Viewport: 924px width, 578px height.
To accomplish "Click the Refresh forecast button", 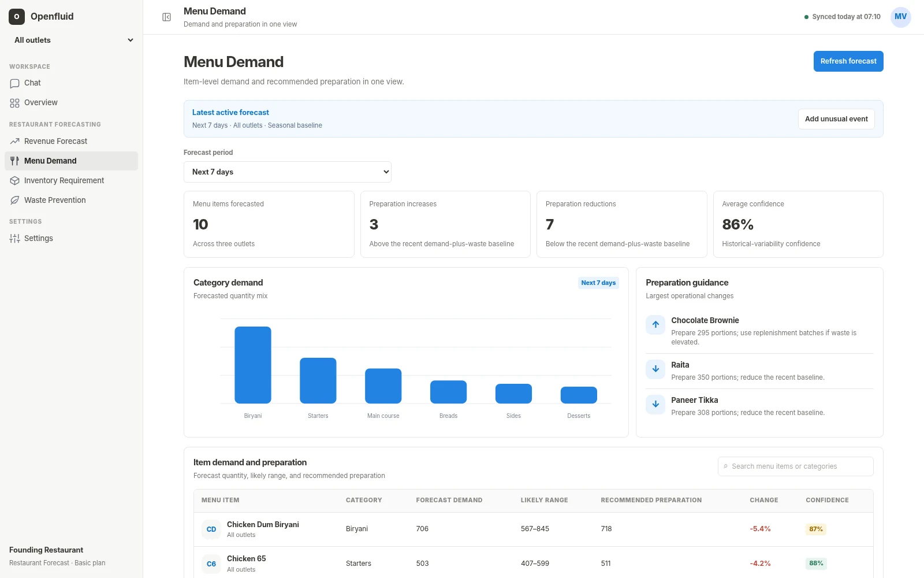I will coord(848,61).
